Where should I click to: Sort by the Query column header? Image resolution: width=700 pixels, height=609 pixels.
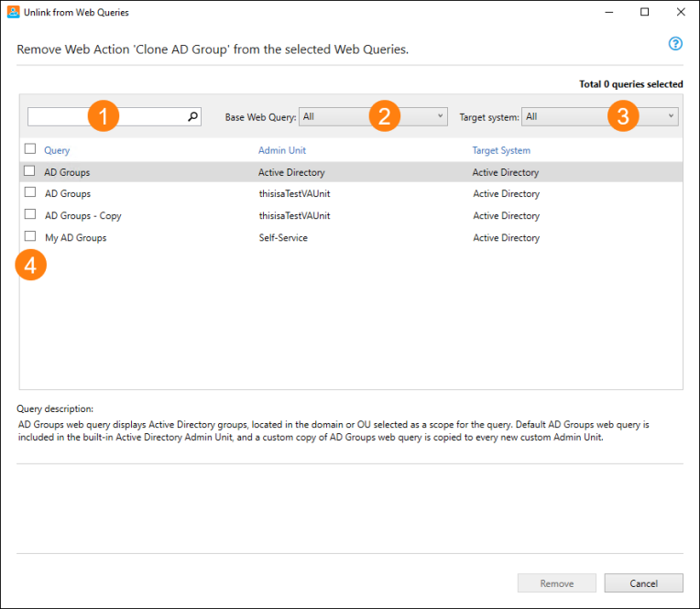tap(57, 150)
